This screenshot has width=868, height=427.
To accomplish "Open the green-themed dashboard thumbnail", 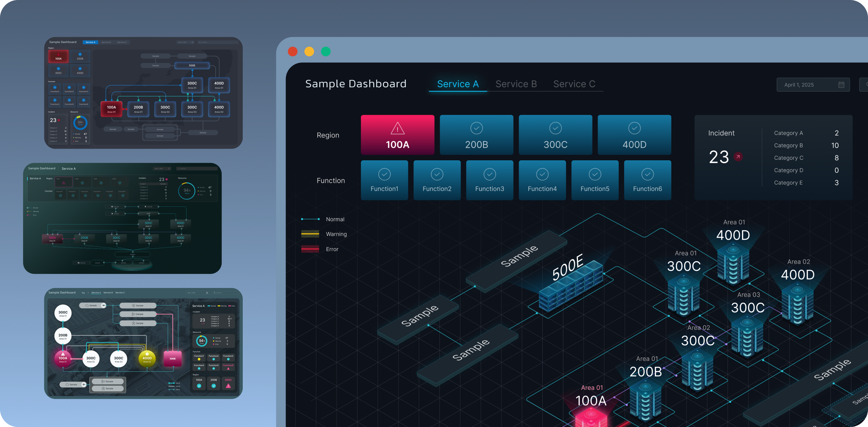I will [122, 218].
